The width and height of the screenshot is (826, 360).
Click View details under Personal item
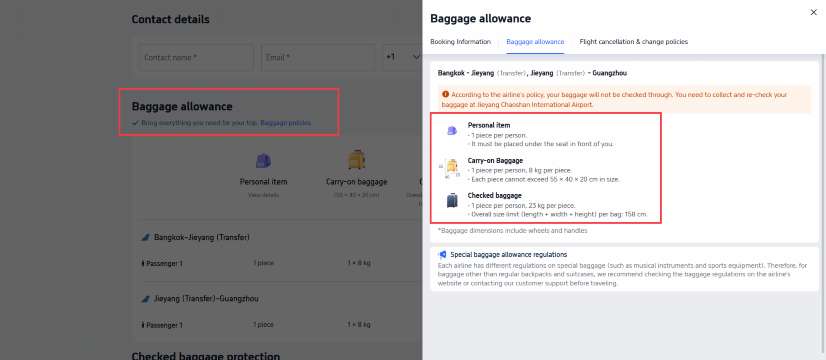[263, 195]
